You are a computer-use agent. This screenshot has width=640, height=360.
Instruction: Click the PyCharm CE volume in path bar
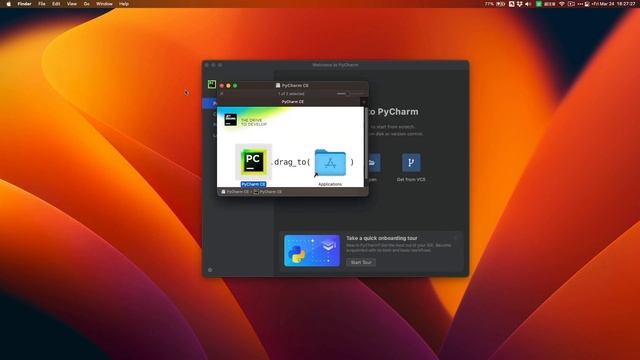(235, 191)
